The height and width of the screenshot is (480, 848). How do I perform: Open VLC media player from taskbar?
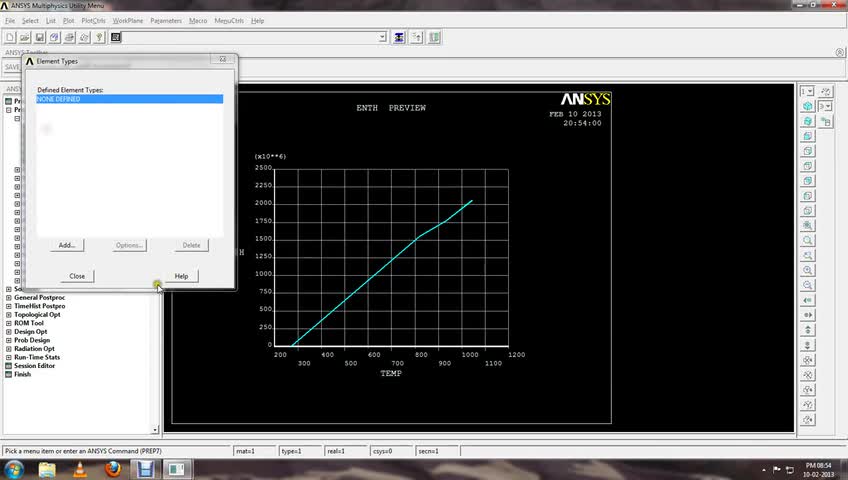80,469
